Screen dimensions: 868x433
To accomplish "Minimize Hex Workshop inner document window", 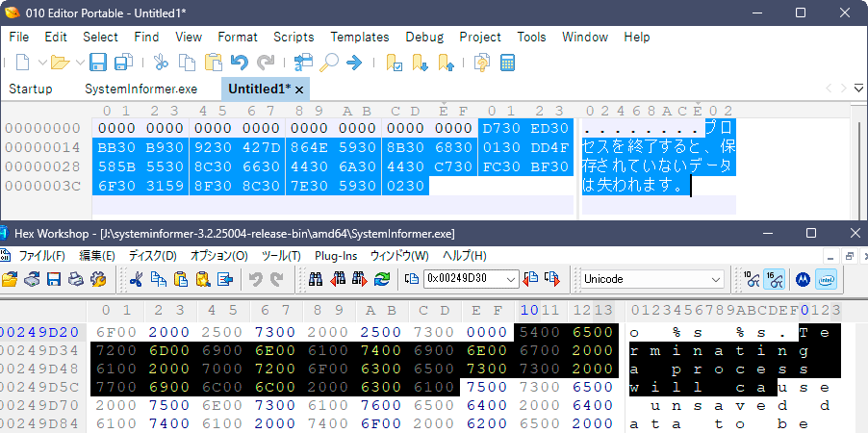I will point(830,256).
